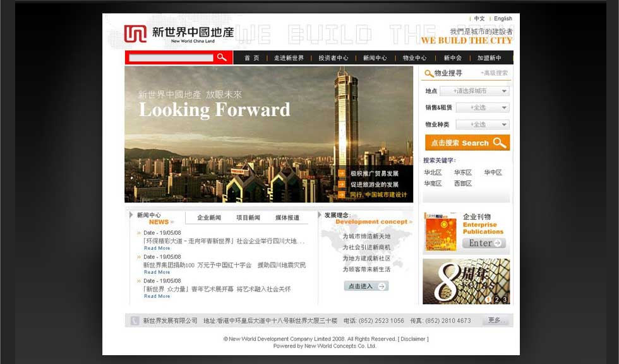Click the headline 环保精彩大道 - 走向年青新世界
The height and width of the screenshot is (364, 619).
point(224,241)
